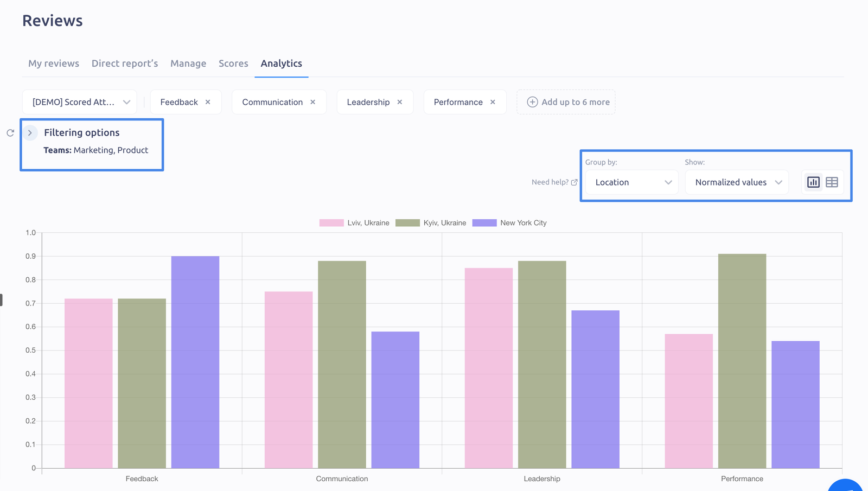Click the Communication attribute chip label

coord(272,102)
